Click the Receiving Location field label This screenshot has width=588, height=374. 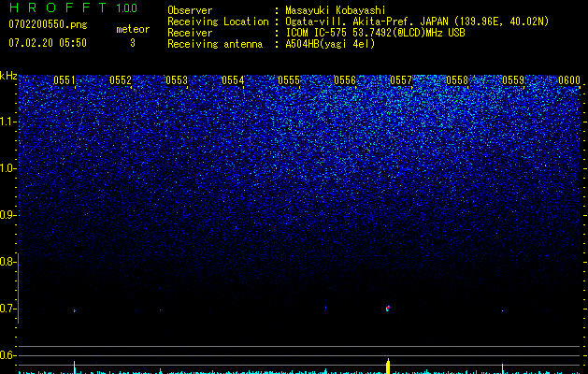[218, 22]
